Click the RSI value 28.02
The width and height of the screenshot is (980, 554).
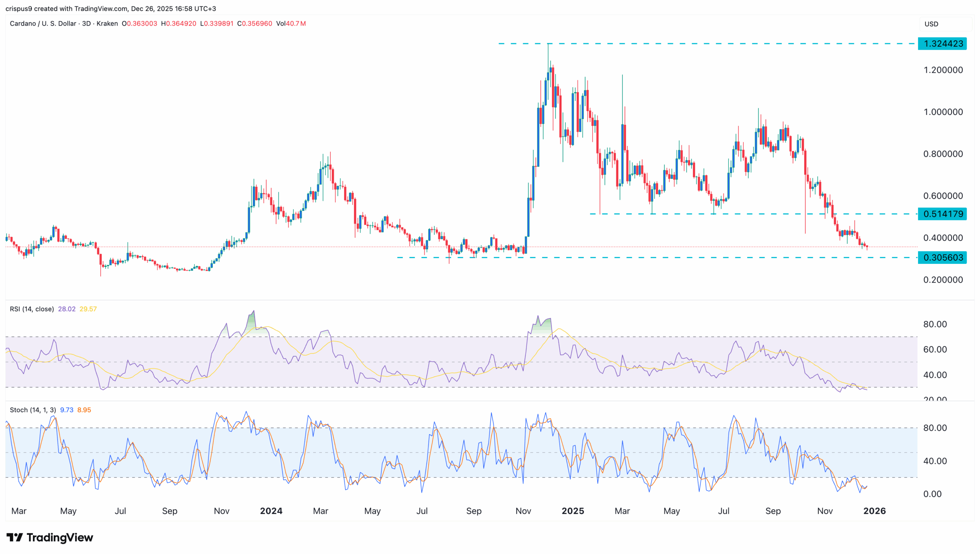point(67,309)
